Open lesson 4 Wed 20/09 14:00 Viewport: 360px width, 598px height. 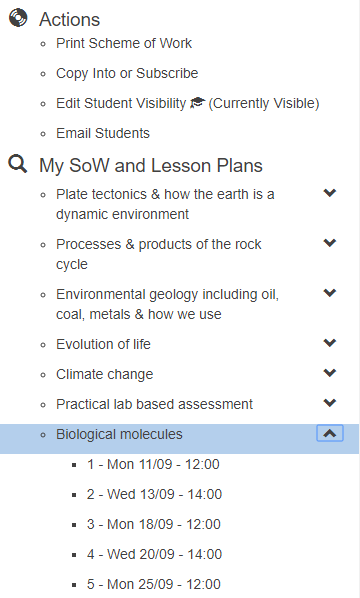[x=154, y=554]
